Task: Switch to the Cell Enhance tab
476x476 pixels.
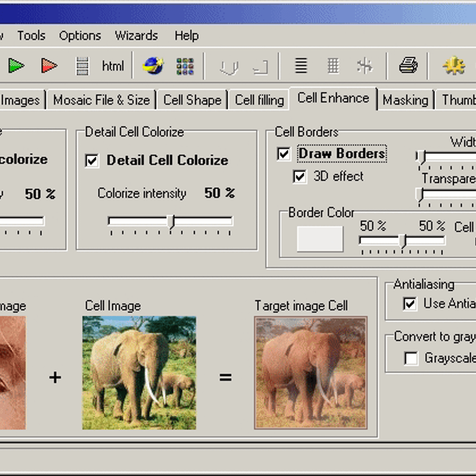Action: (334, 98)
